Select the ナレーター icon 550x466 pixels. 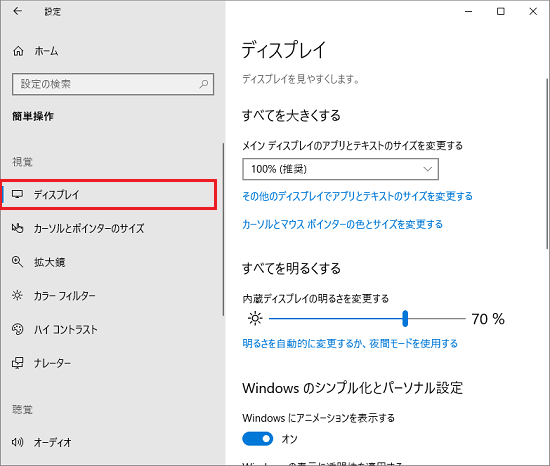pyautogui.click(x=18, y=363)
